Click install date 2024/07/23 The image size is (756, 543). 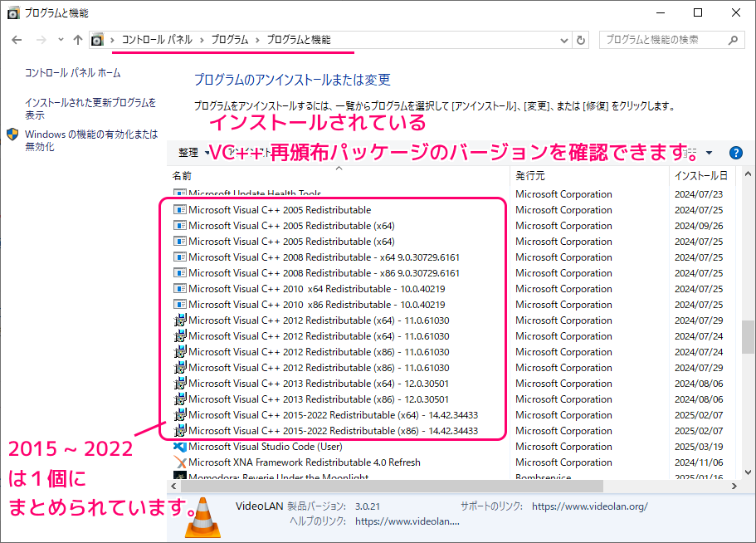pos(699,194)
